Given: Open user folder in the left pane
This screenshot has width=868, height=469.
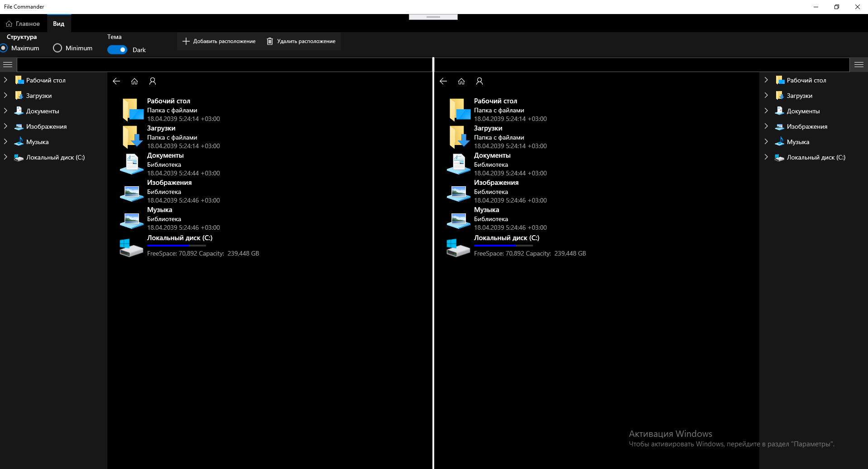Looking at the screenshot, I should tap(153, 81).
